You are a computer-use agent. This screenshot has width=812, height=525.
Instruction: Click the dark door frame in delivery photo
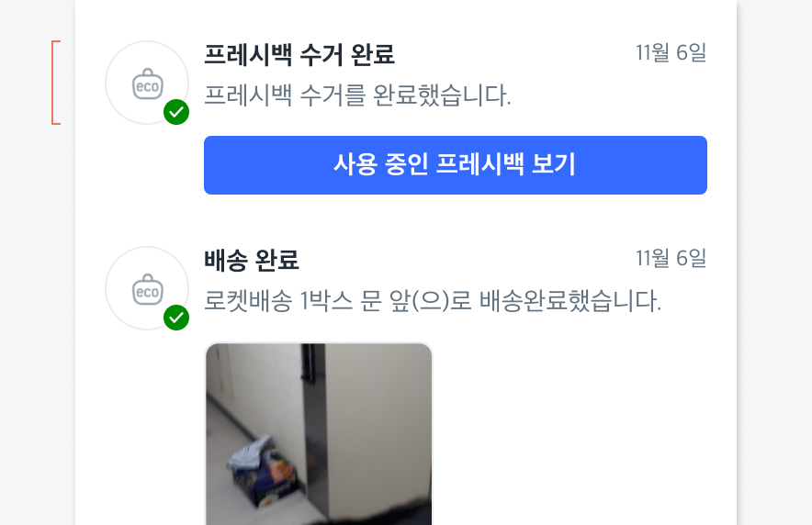313,430
